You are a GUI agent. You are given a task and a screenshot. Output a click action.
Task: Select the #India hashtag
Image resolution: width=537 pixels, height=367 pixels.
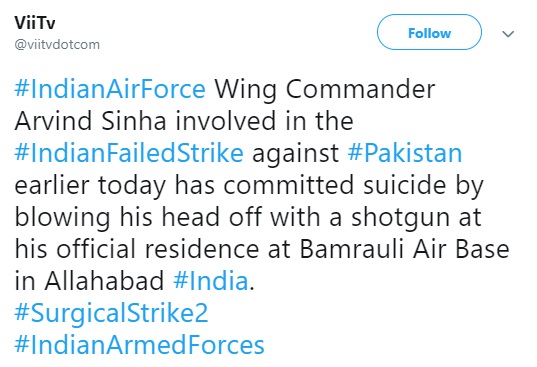(x=211, y=281)
